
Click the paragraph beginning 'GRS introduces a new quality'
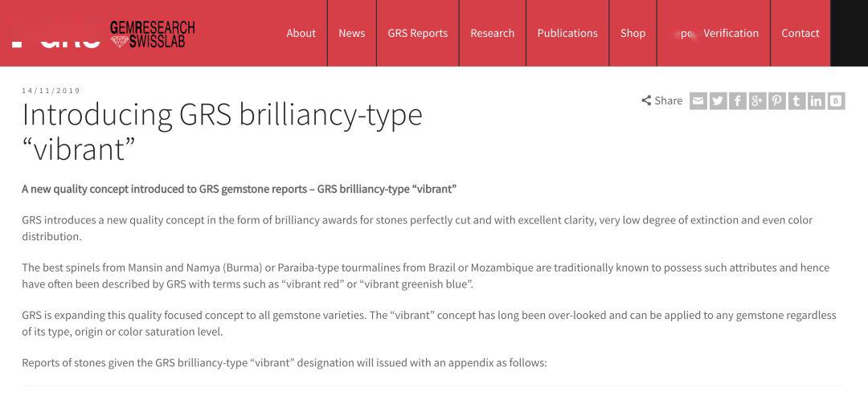(x=417, y=228)
